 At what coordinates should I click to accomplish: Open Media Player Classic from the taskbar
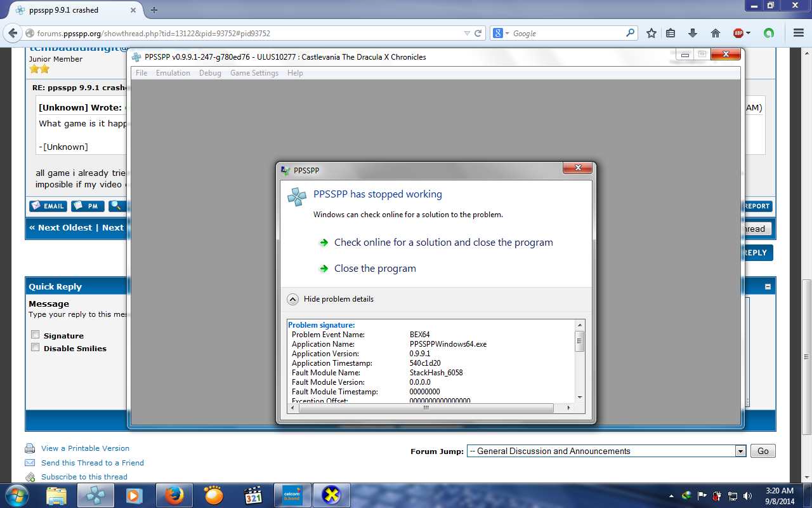[253, 495]
